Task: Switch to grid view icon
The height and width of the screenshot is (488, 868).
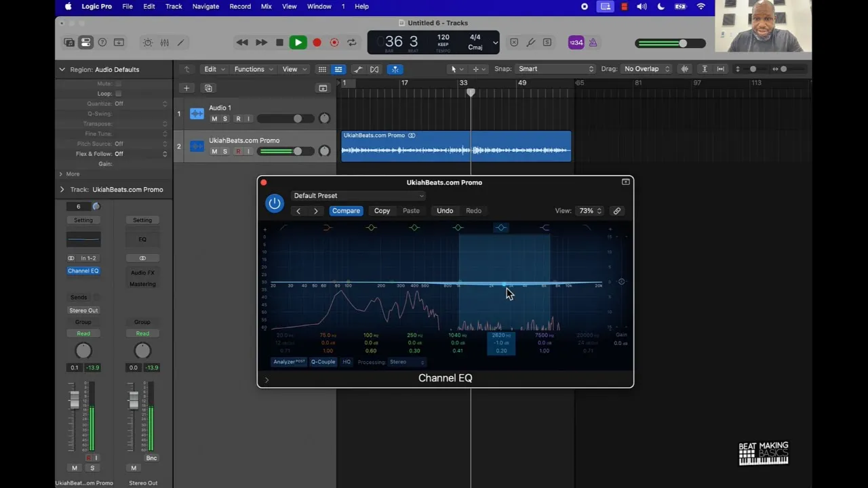Action: pos(322,69)
